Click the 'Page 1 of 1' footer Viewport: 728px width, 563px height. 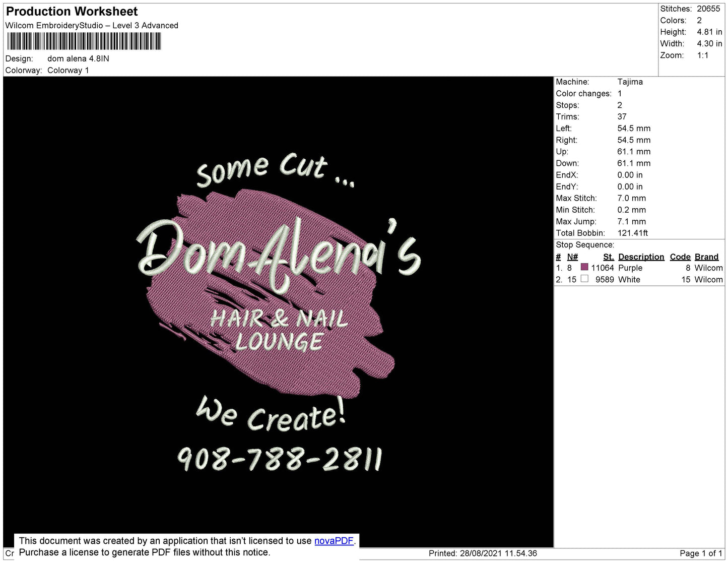coord(701,553)
